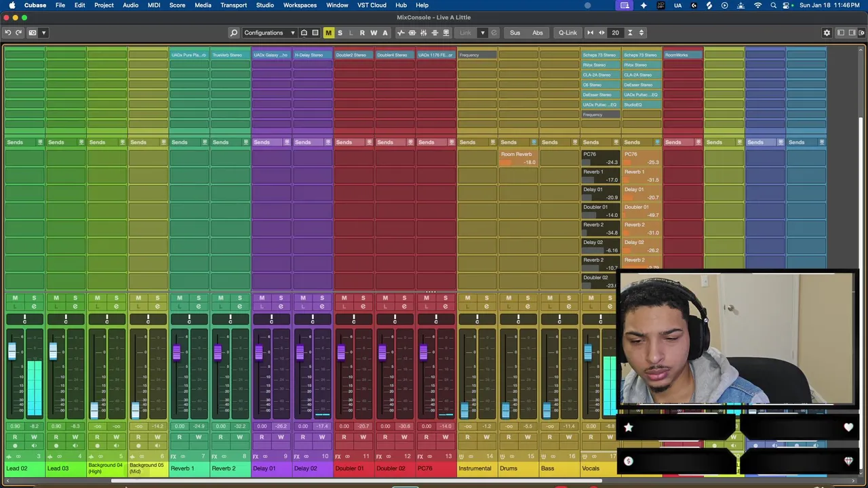
Task: Open the MIDI menu
Action: point(154,5)
